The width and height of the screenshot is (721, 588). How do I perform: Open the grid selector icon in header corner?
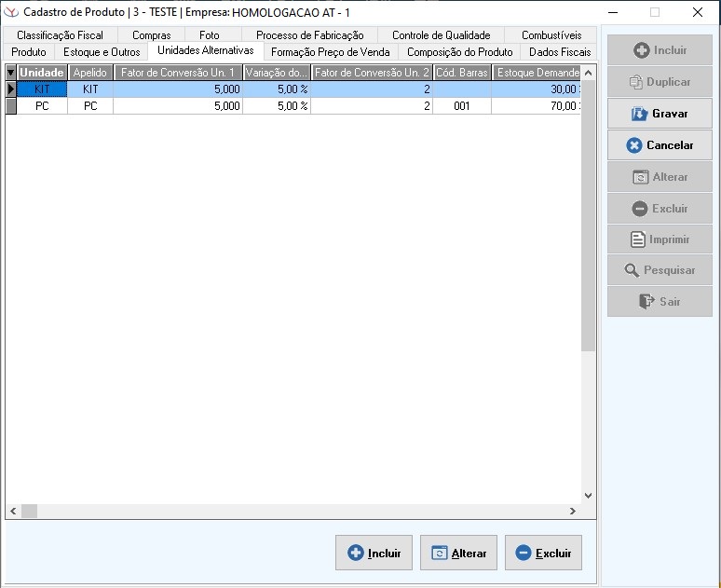point(11,73)
